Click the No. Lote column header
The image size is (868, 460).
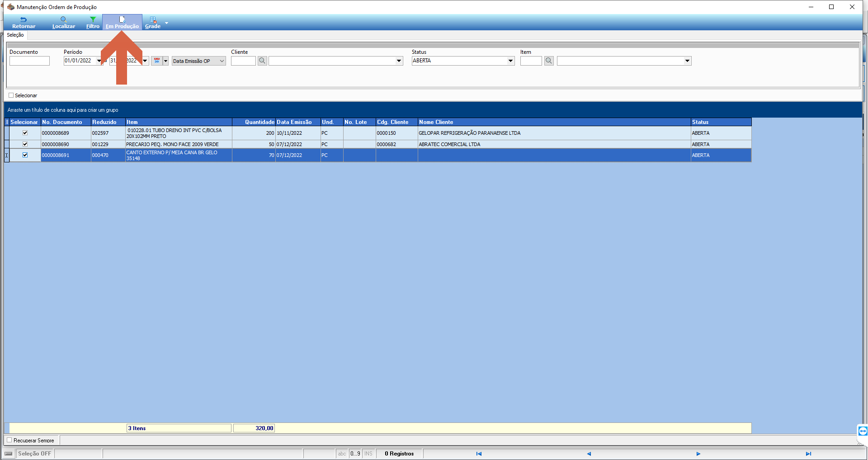(359, 122)
